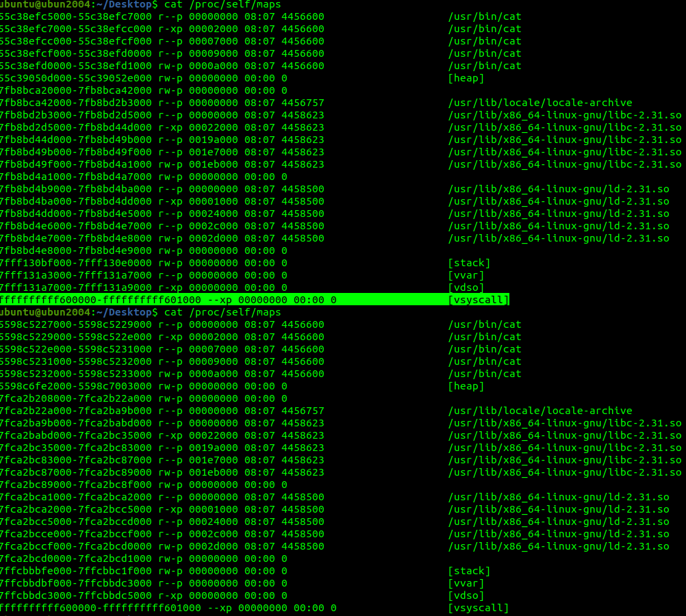686x616 pixels.
Task: Click [stack] label on the 7fff130bf000 line
Action: click(x=469, y=263)
